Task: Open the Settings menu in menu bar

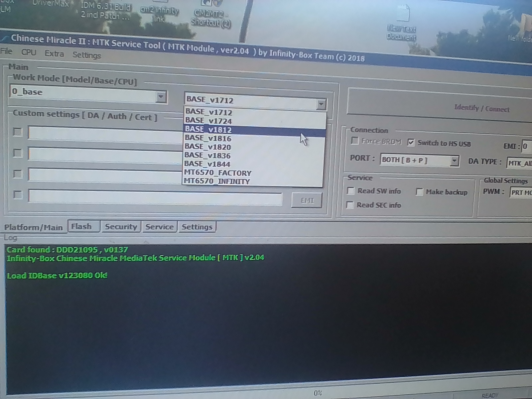Action: coord(86,55)
